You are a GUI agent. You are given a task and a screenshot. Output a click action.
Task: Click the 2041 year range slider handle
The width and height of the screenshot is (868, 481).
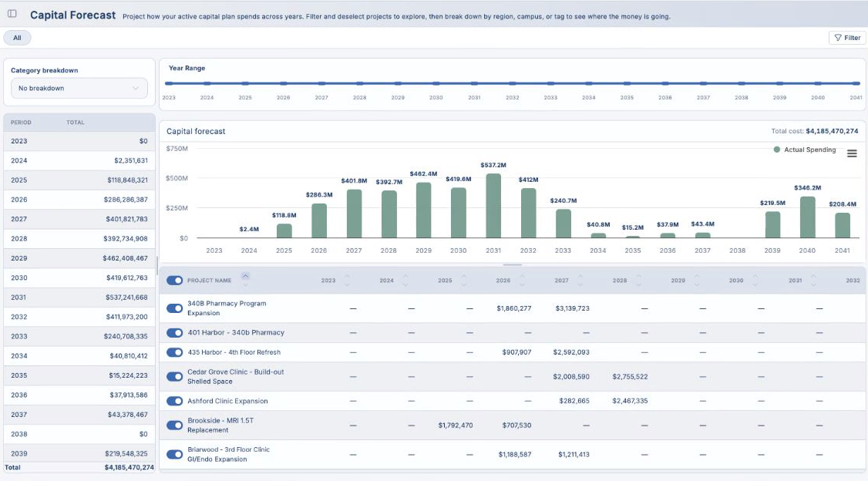pyautogui.click(x=856, y=83)
